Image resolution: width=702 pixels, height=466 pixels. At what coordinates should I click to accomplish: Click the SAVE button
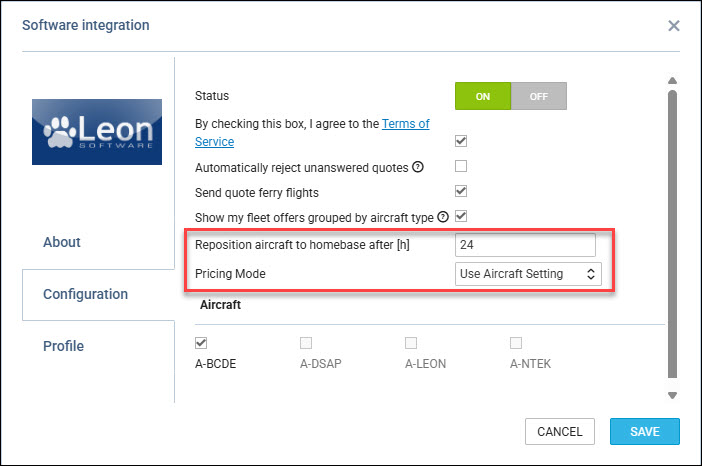click(x=645, y=432)
